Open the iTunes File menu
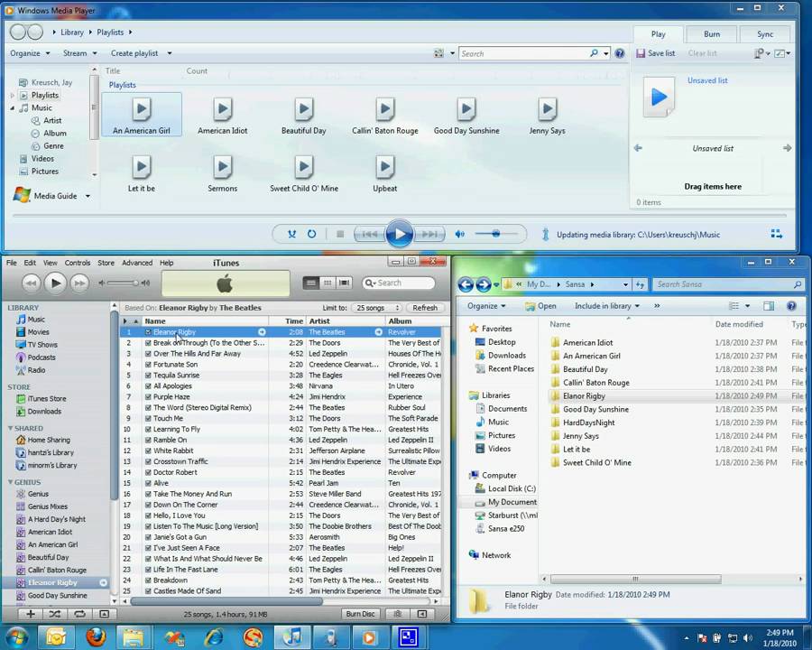The image size is (812, 650). (x=12, y=263)
